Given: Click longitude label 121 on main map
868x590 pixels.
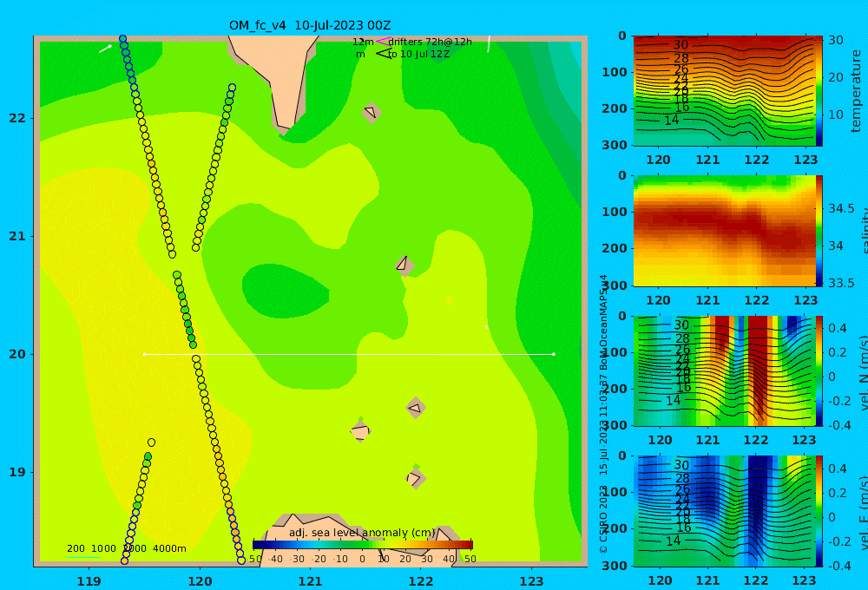Looking at the screenshot, I should click(310, 581).
